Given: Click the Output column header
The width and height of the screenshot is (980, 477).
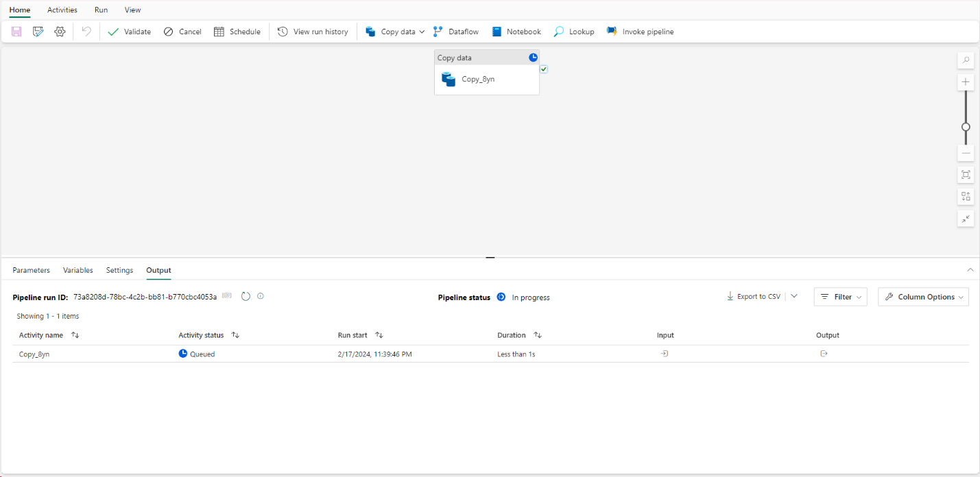Looking at the screenshot, I should (x=828, y=335).
